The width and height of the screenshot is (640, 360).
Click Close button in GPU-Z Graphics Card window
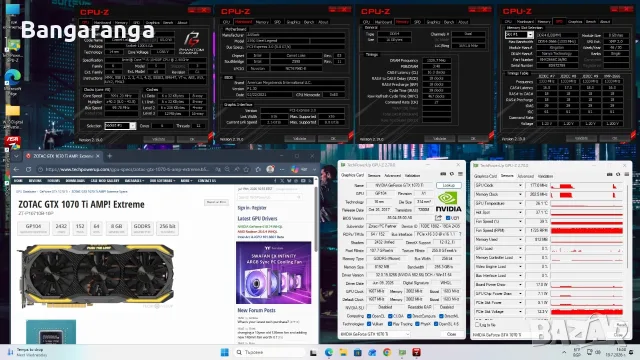click(x=451, y=334)
